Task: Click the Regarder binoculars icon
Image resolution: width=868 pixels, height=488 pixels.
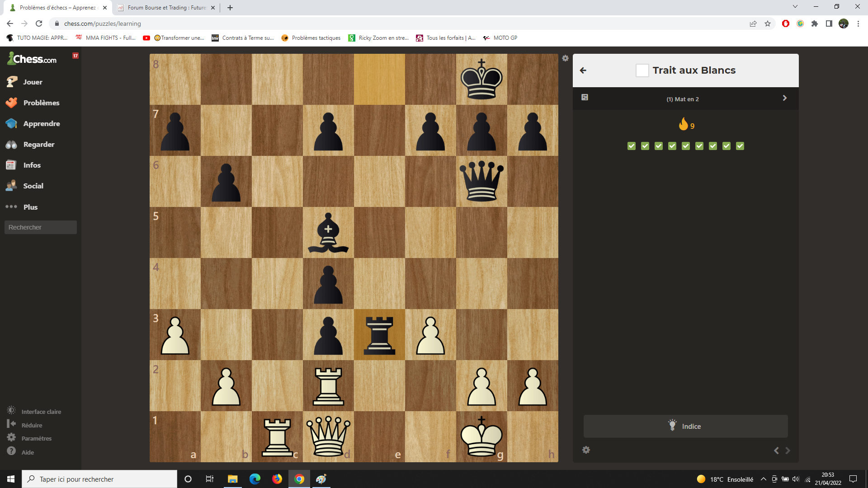Action: [11, 145]
